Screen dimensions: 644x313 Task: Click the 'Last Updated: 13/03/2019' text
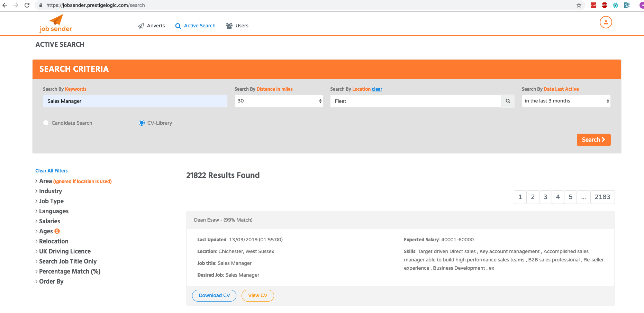pos(240,240)
